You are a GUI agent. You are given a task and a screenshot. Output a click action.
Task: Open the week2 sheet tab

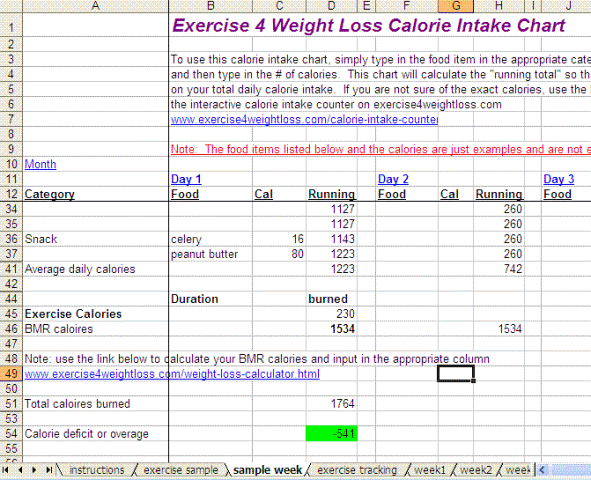click(476, 470)
